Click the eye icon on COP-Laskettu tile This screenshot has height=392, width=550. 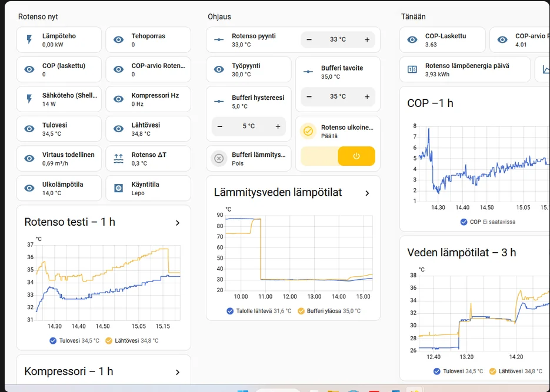pos(412,39)
